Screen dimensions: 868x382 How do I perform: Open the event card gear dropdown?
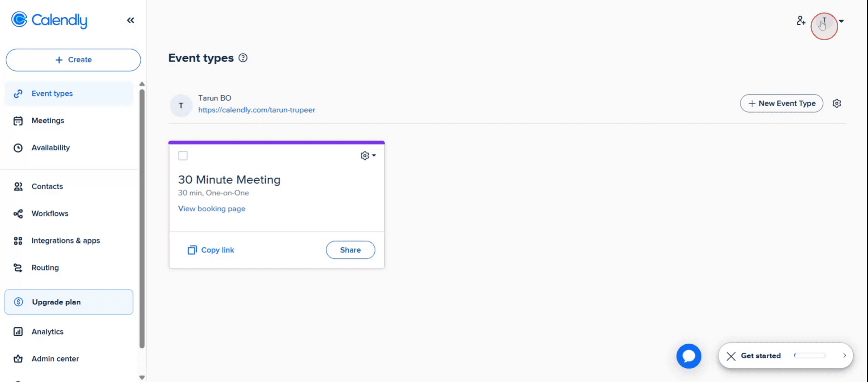tap(368, 155)
